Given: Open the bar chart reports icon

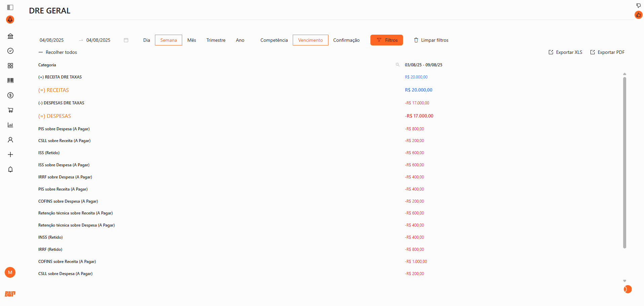Looking at the screenshot, I should click(10, 125).
